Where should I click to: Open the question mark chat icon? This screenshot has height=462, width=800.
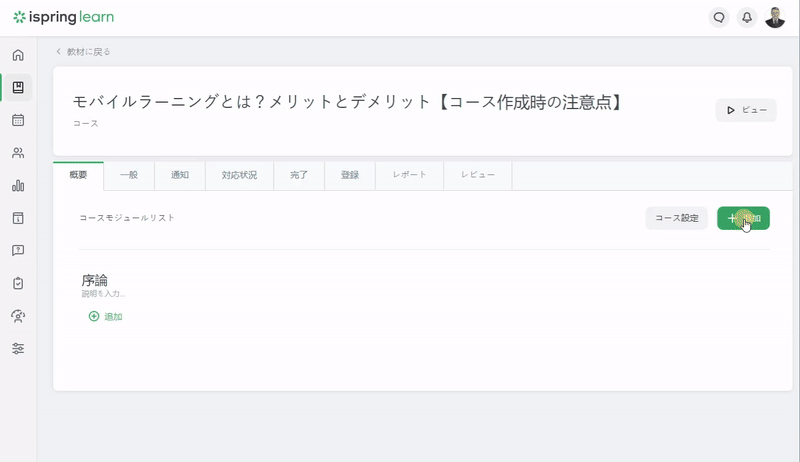(x=18, y=250)
